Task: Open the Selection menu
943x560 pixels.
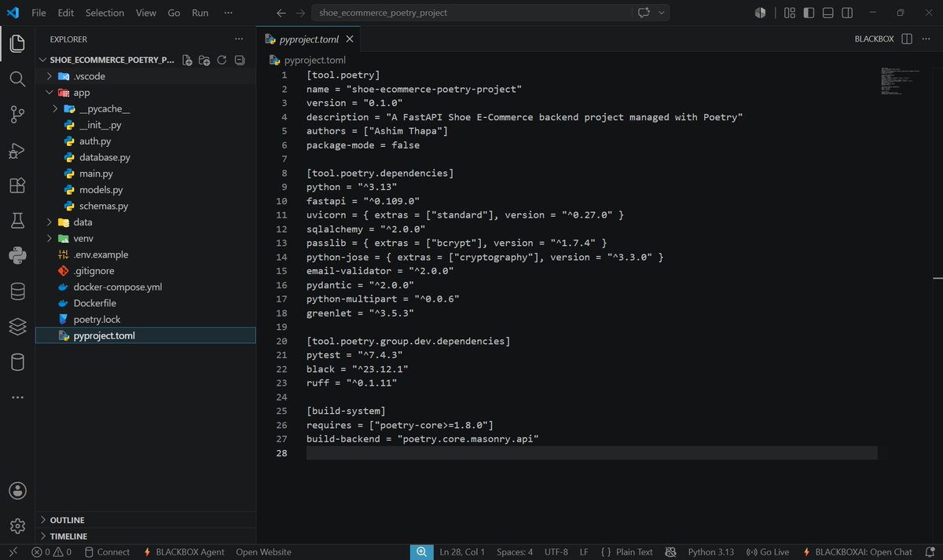Action: (105, 13)
